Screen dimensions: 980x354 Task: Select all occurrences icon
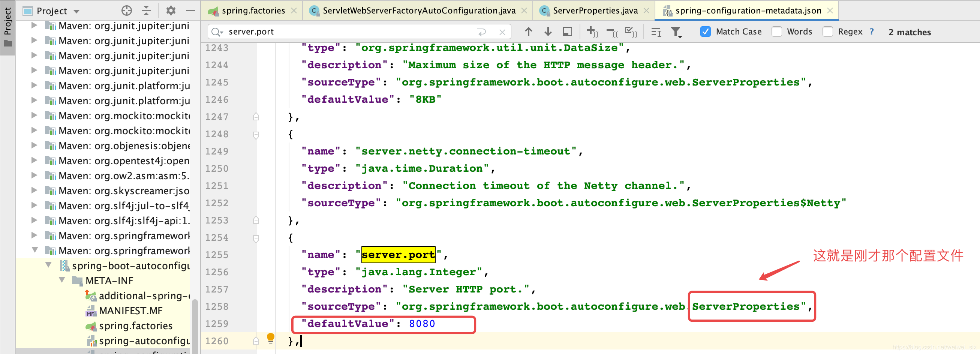(631, 32)
